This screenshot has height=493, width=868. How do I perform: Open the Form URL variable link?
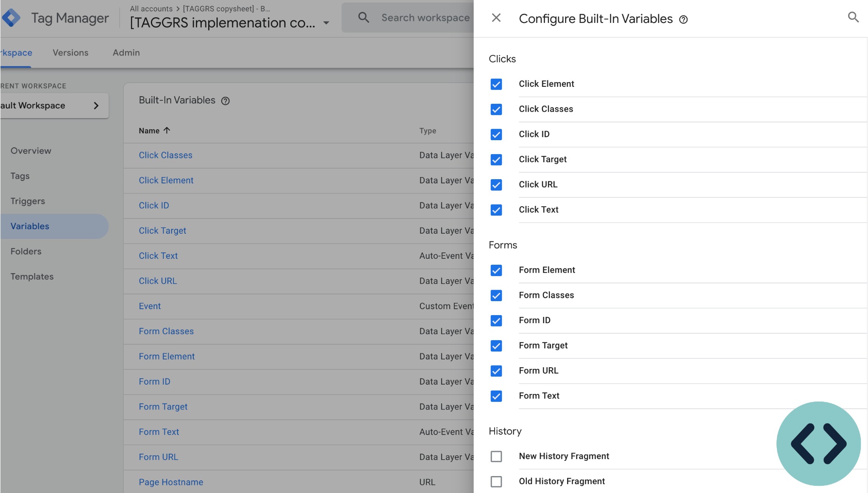tap(159, 457)
